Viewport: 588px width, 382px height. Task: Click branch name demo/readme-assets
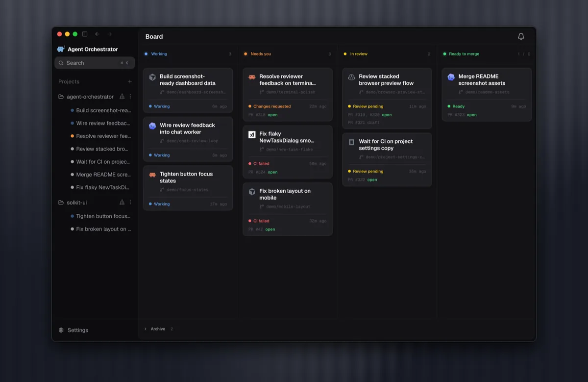[487, 92]
